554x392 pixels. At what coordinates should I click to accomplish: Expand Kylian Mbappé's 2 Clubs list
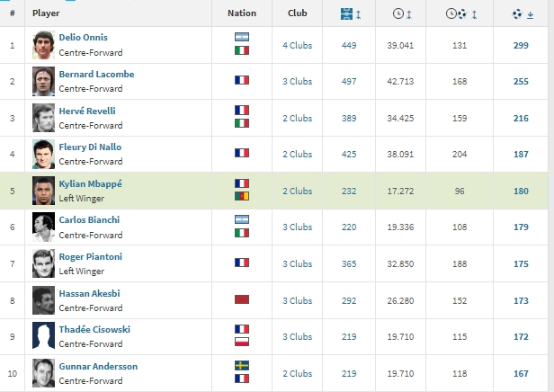click(297, 191)
